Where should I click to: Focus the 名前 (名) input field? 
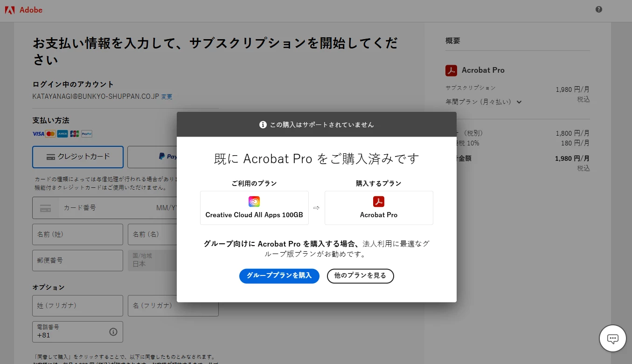click(152, 234)
